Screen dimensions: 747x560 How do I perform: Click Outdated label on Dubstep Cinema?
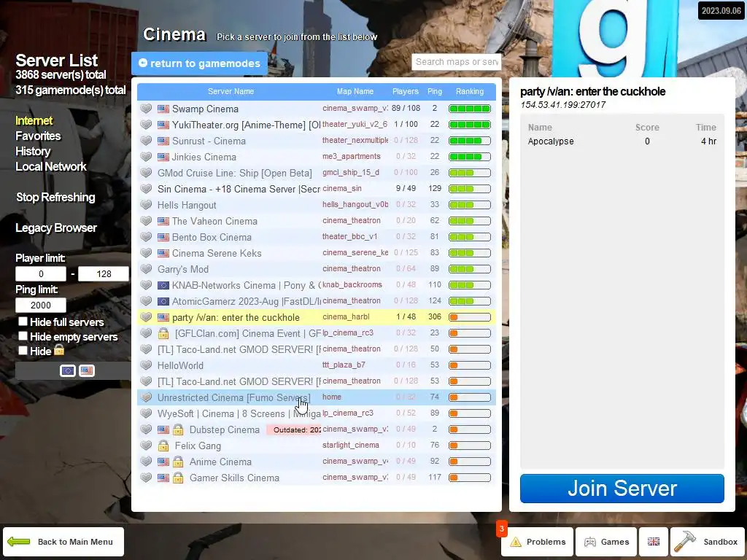[x=294, y=429]
